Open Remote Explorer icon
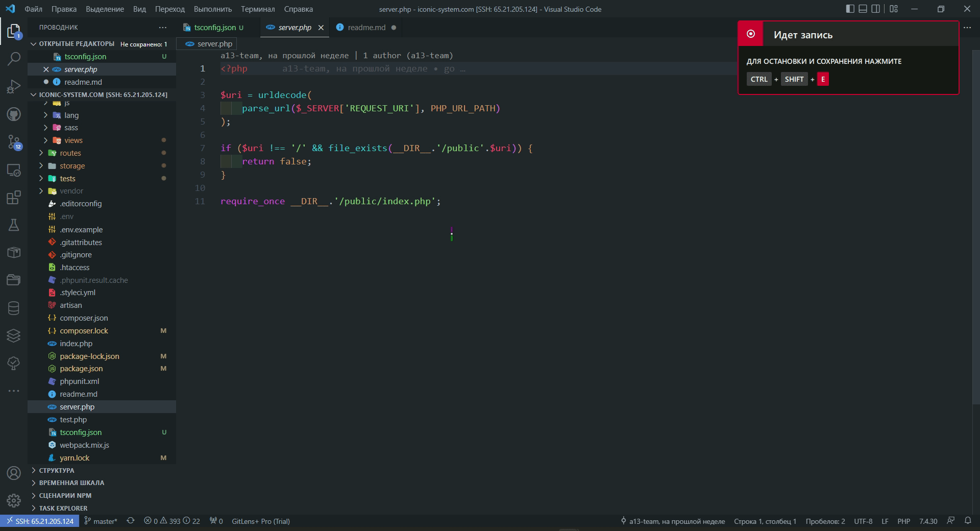This screenshot has width=980, height=531. pyautogui.click(x=14, y=170)
